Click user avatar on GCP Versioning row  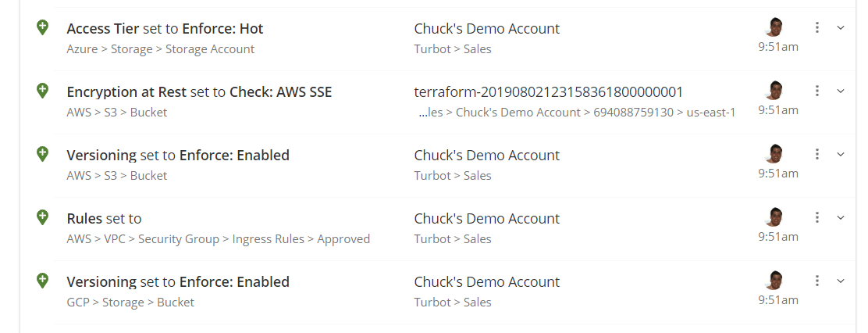(x=775, y=281)
